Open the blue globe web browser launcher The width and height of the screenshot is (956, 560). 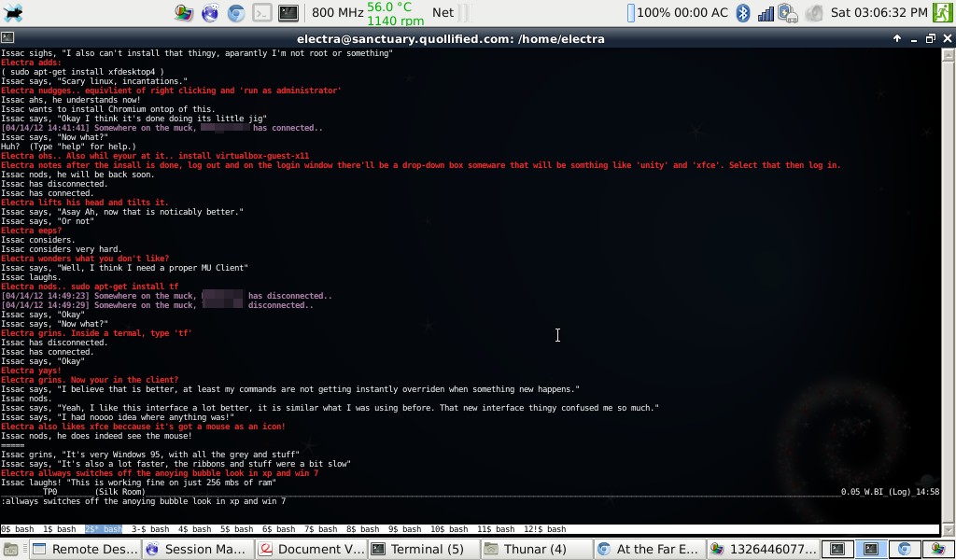coord(210,12)
